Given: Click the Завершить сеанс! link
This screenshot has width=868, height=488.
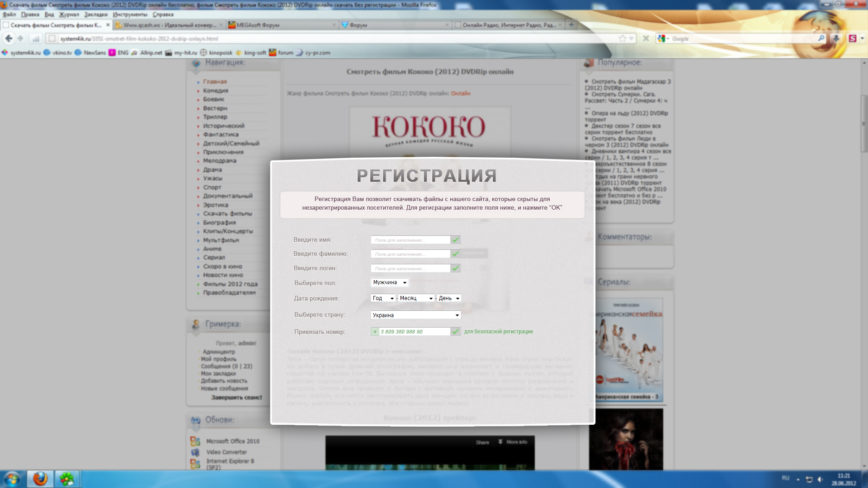Looking at the screenshot, I should [x=236, y=398].
